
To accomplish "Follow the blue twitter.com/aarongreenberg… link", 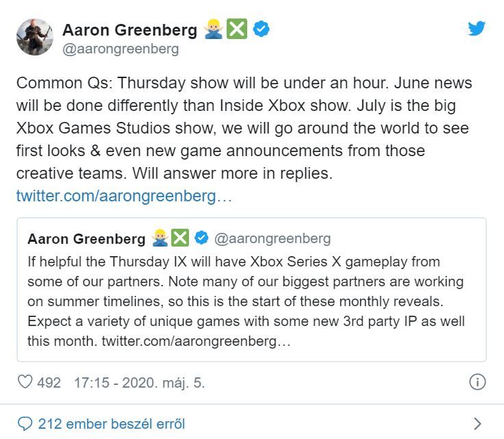I will [x=124, y=196].
